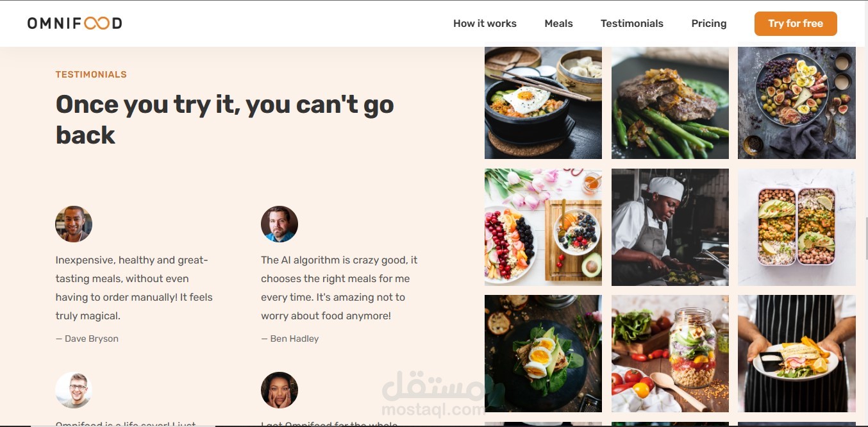This screenshot has height=427, width=868.
Task: Open the salad in a jar photo
Action: pos(670,353)
